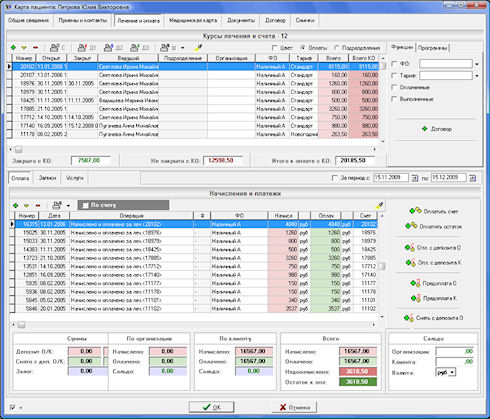Viewport: 490px width, 419px height.
Task: Switch to Медицинская карта tab
Action: [x=193, y=20]
